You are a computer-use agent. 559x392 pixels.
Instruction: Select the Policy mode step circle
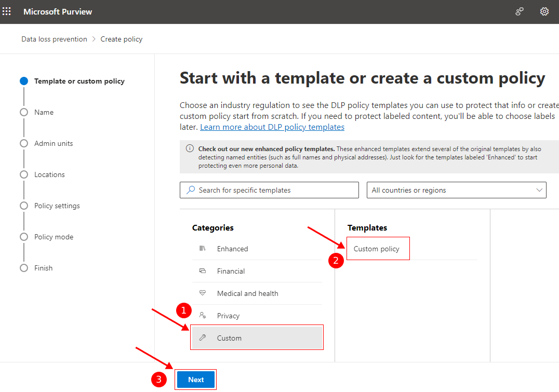[x=23, y=237]
